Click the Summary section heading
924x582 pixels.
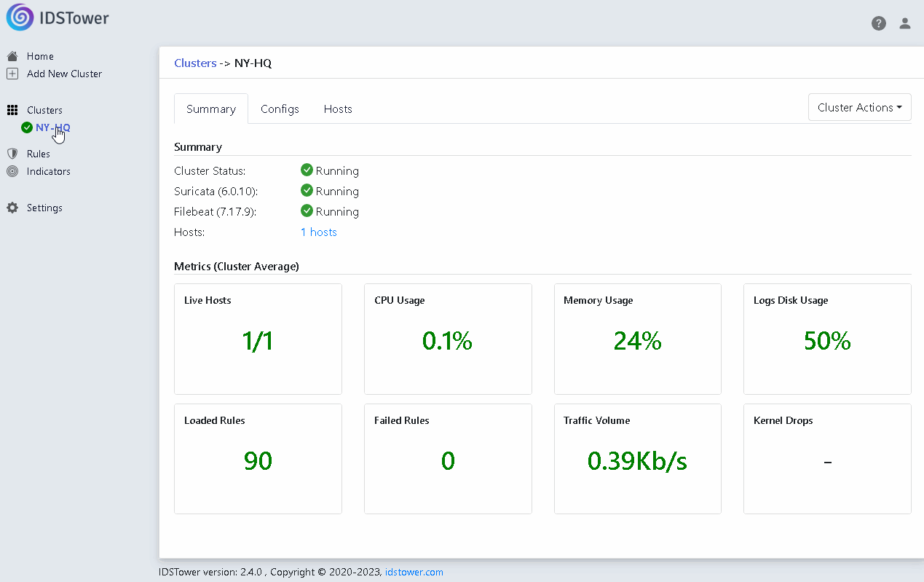click(198, 146)
